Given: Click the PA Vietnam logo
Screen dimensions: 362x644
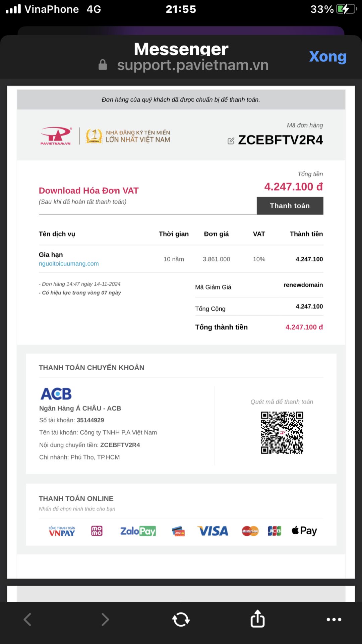Looking at the screenshot, I should point(56,136).
